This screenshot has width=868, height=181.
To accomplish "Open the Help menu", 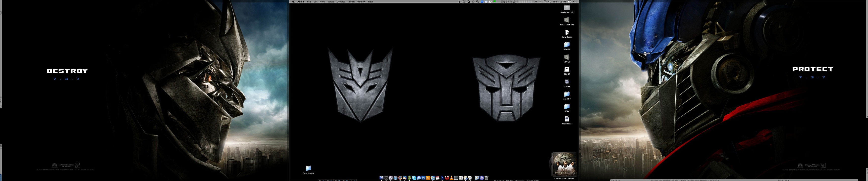I will 370,2.
